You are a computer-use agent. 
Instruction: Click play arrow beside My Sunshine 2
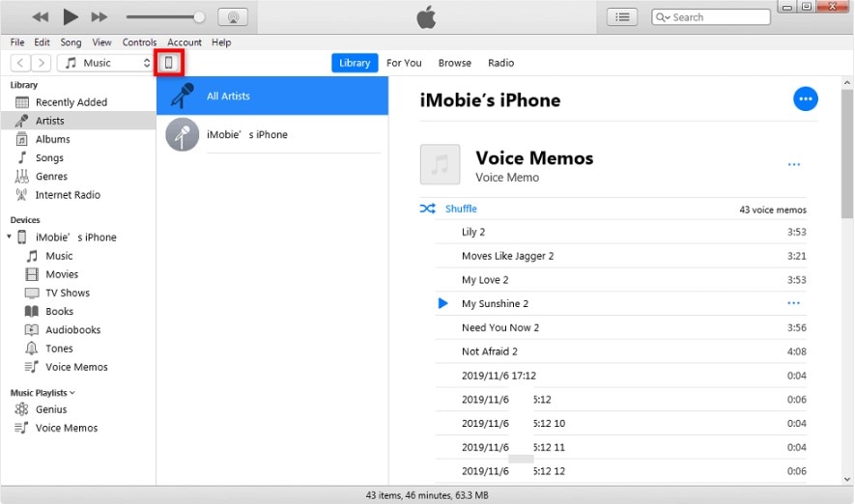[x=442, y=303]
